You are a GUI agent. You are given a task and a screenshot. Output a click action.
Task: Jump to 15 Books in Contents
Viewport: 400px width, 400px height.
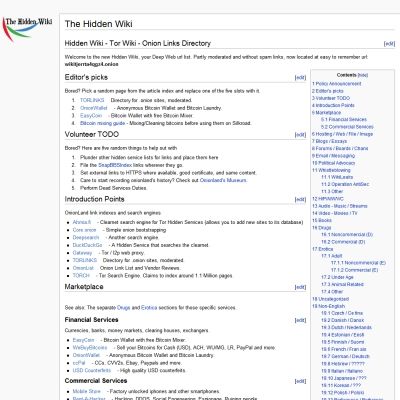pyautogui.click(x=322, y=220)
